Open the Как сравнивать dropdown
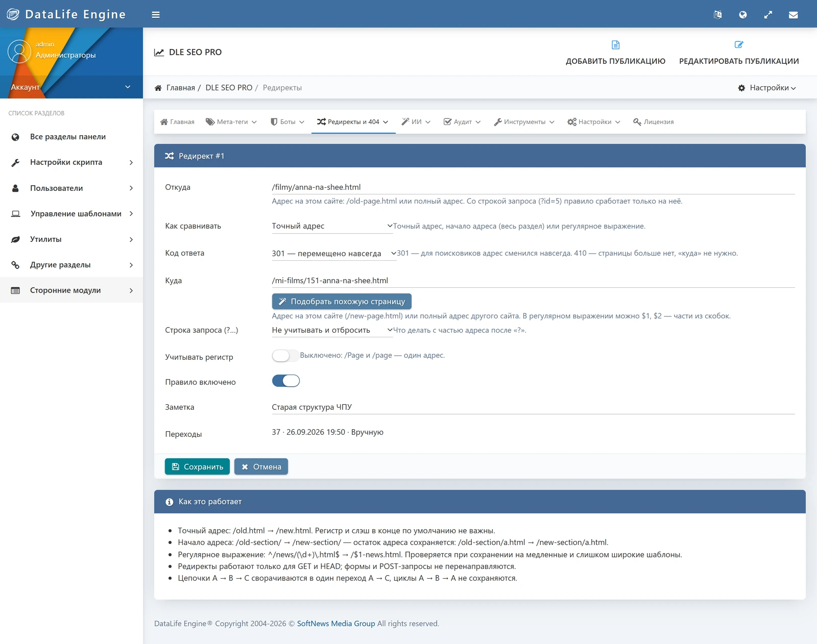817x644 pixels. click(x=332, y=226)
